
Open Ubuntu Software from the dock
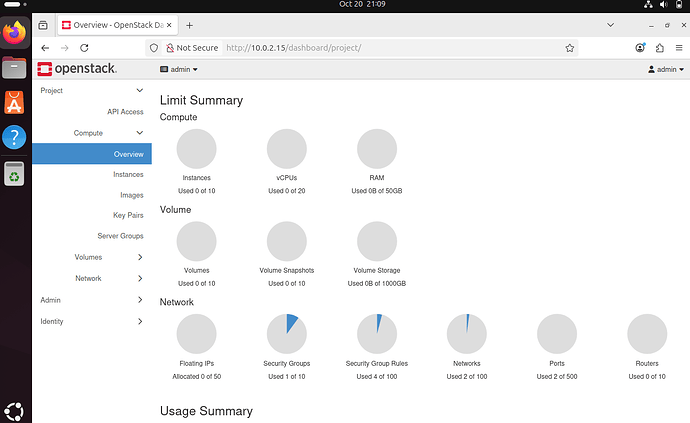pyautogui.click(x=14, y=103)
